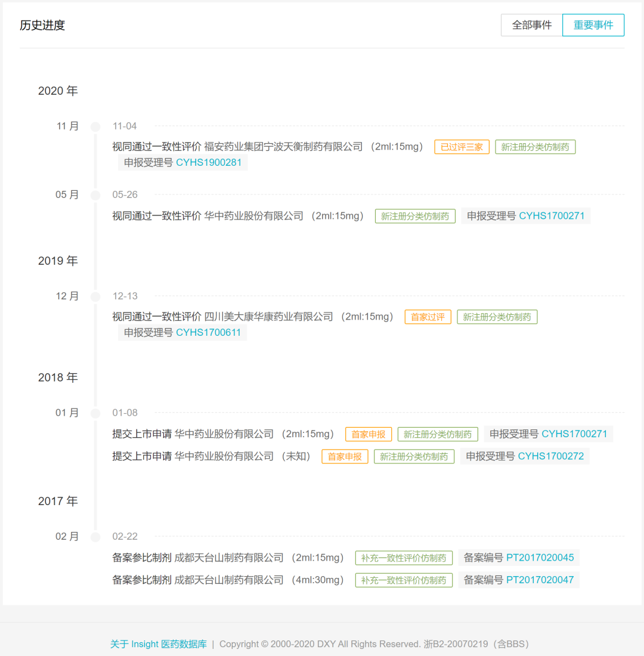Click the timeline dot for 11 月 2020
The width and height of the screenshot is (644, 656).
[x=95, y=127]
